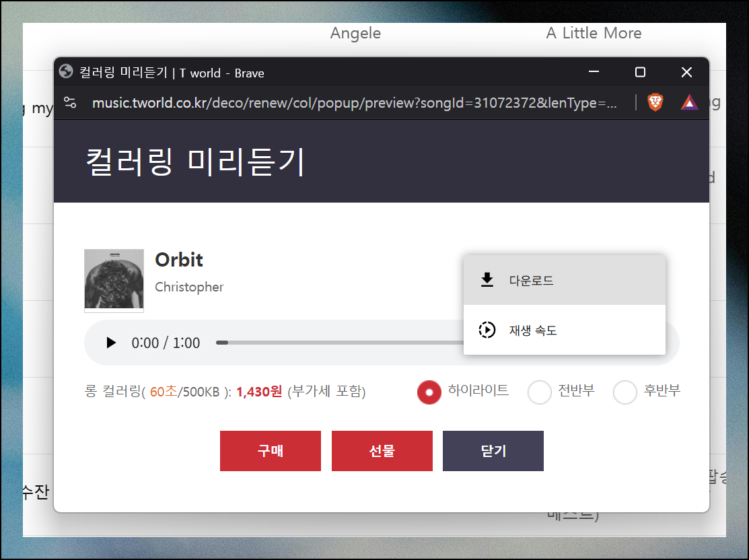749x560 pixels.
Task: Select the 전반부 radio option
Action: tap(539, 392)
